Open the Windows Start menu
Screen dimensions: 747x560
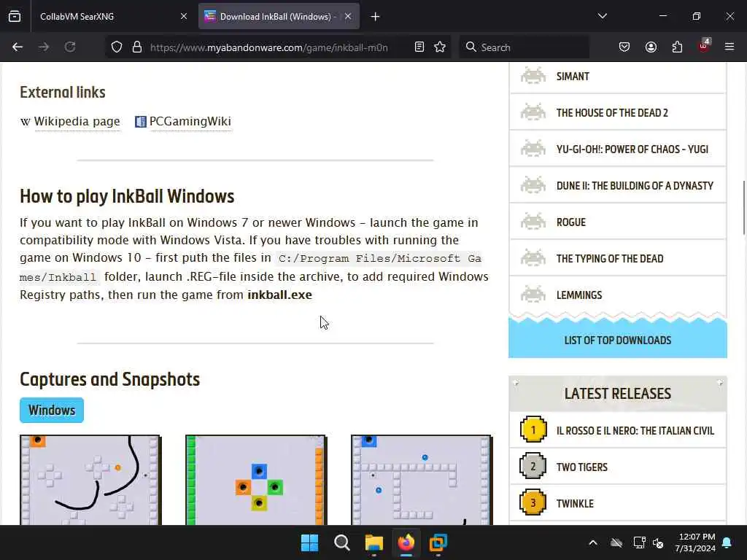pyautogui.click(x=309, y=542)
